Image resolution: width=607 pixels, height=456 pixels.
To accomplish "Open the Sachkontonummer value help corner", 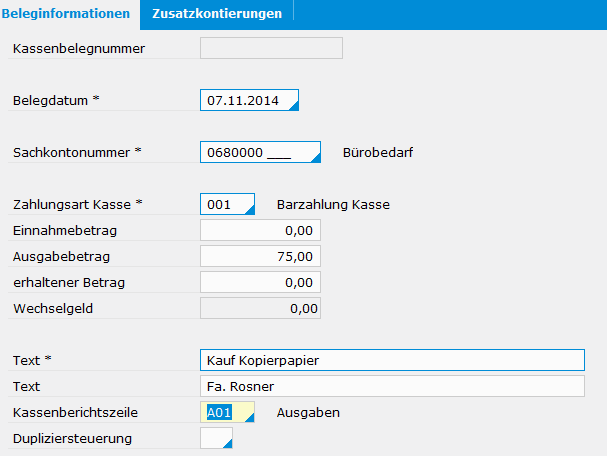I will [x=316, y=158].
